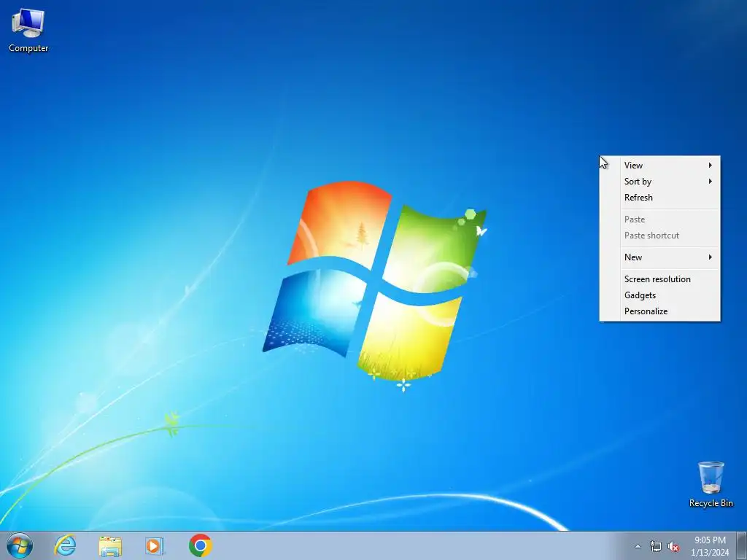Open the Computer desktop icon

tap(28, 31)
